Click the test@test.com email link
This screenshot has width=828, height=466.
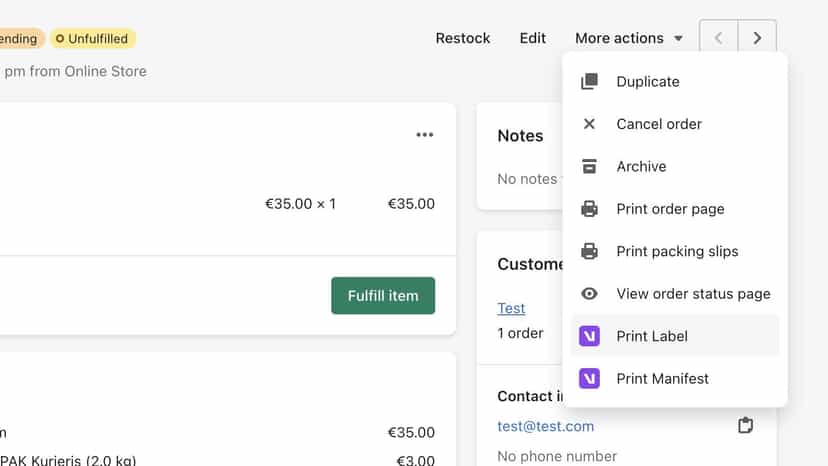[x=545, y=426]
